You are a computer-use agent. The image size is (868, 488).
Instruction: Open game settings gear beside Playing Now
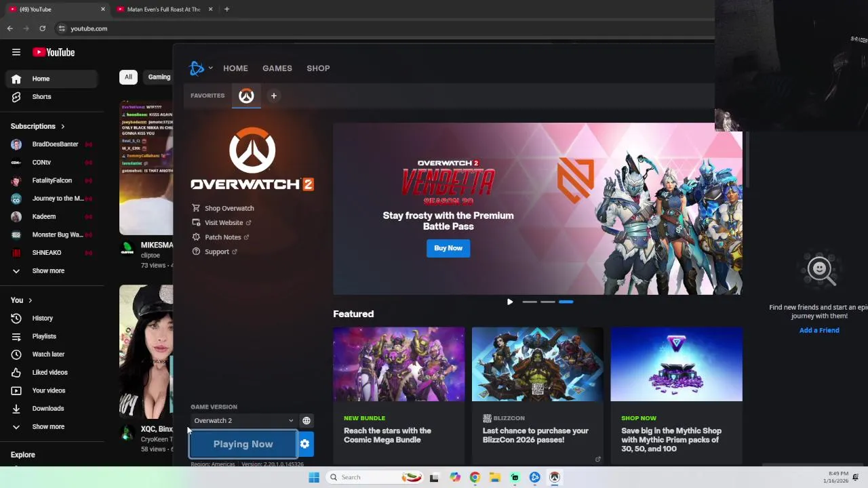click(x=305, y=444)
